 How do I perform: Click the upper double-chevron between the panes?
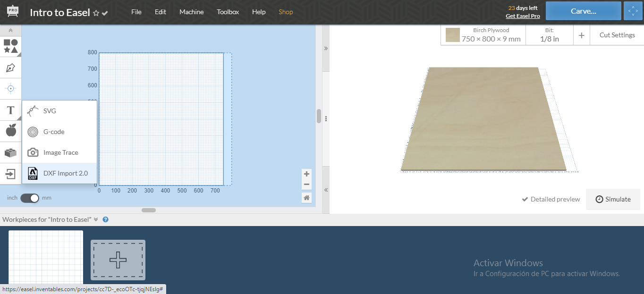point(326,48)
